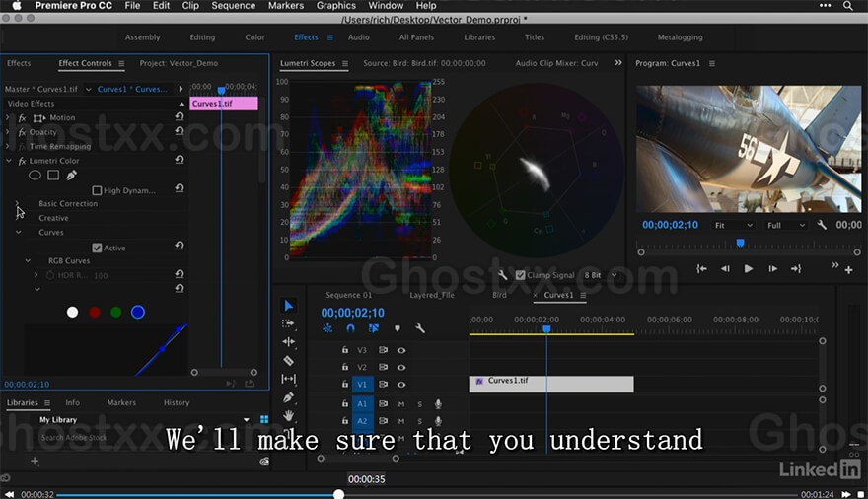This screenshot has width=868, height=499.
Task: Reset the Motion effect
Action: 180,116
